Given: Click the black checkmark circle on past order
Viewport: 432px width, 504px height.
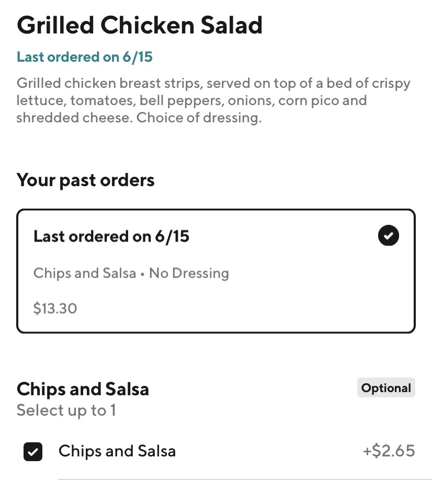Looking at the screenshot, I should [x=388, y=236].
